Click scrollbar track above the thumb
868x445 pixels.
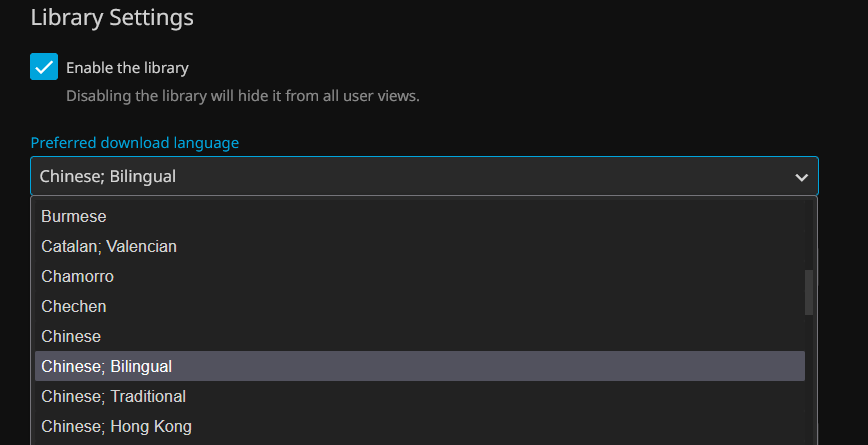pos(809,235)
